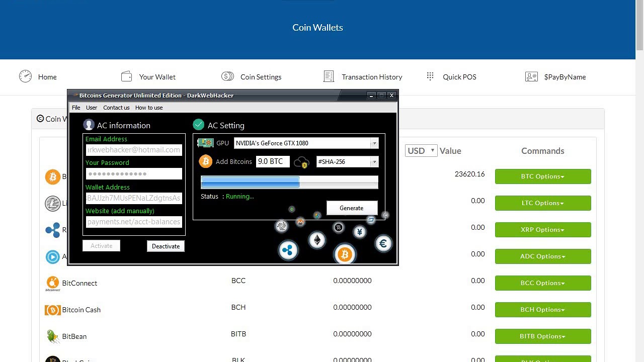Click the Email Address field

pyautogui.click(x=134, y=150)
